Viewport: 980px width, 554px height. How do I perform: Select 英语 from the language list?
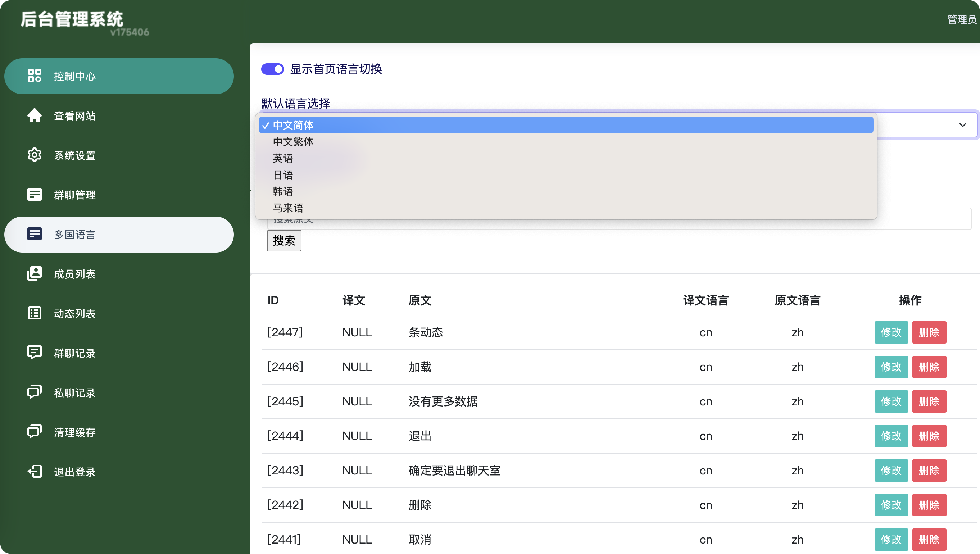click(282, 158)
